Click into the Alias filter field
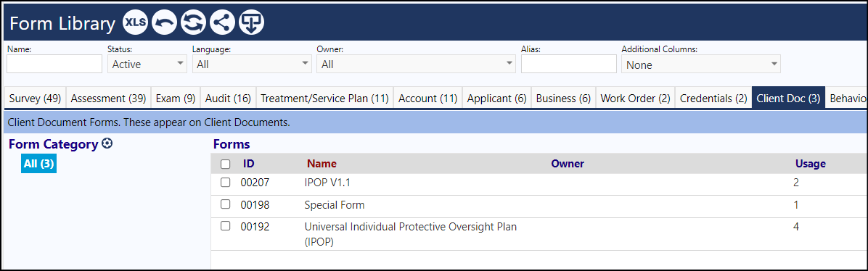Viewport: 868px width, 271px height. (568, 64)
